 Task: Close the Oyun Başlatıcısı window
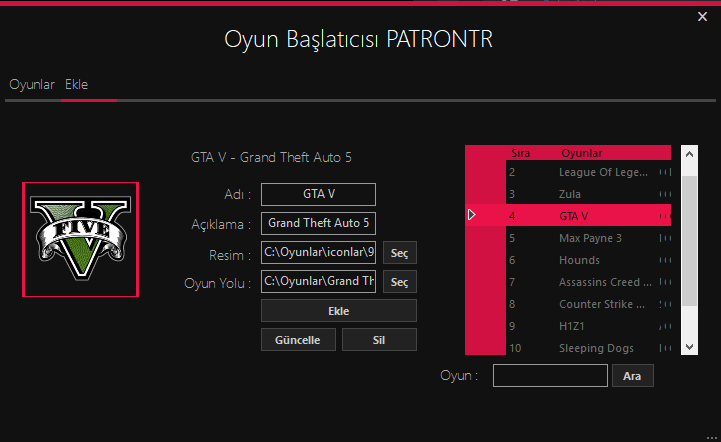coord(702,17)
